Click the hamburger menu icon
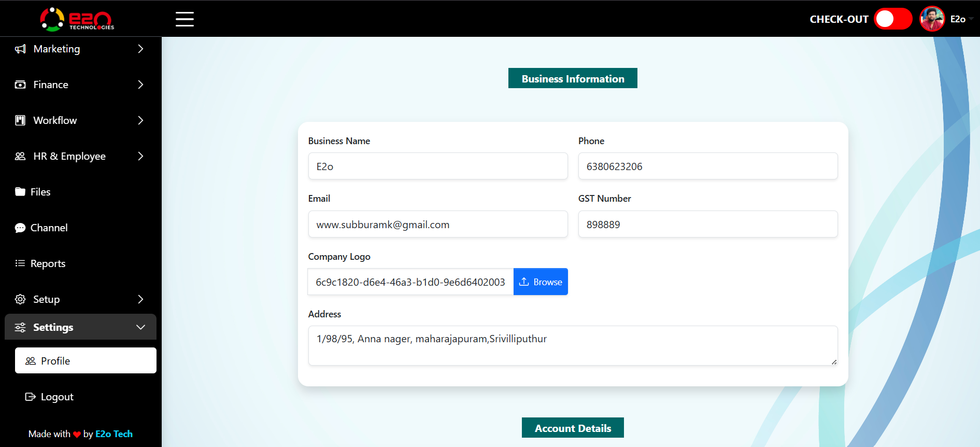 (184, 19)
